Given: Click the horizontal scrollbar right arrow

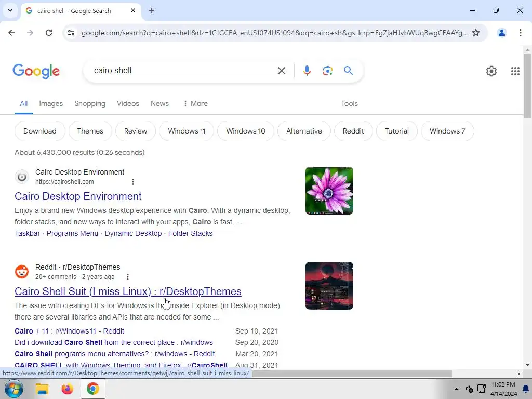Looking at the screenshot, I should [x=518, y=374].
